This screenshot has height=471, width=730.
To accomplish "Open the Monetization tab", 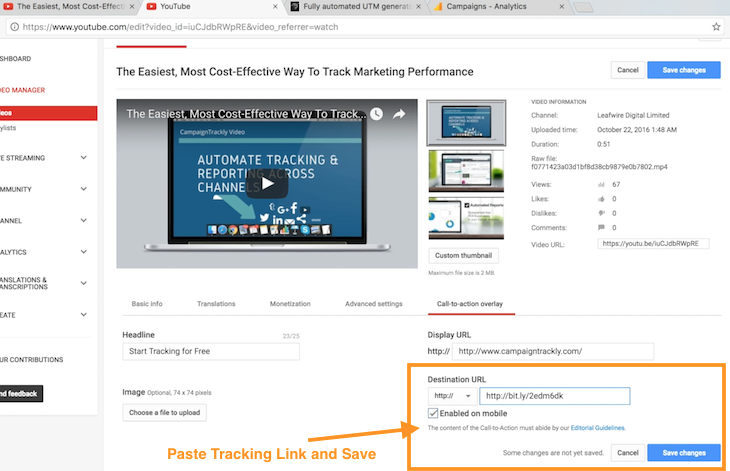I will tap(290, 303).
